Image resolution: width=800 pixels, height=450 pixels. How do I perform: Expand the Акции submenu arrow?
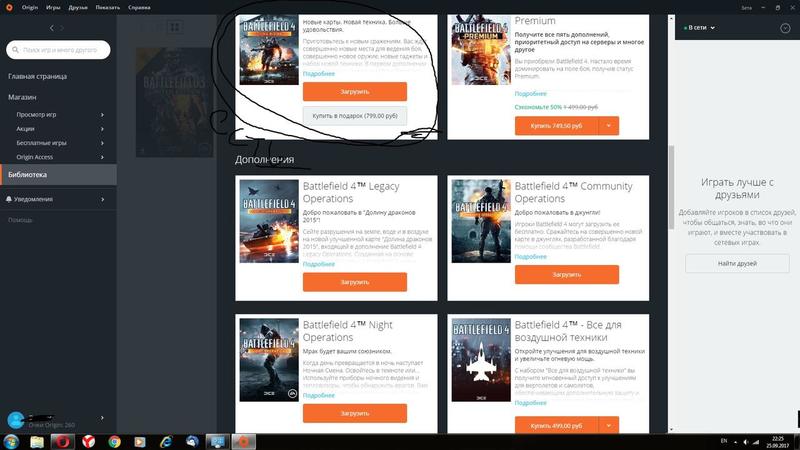[x=102, y=129]
